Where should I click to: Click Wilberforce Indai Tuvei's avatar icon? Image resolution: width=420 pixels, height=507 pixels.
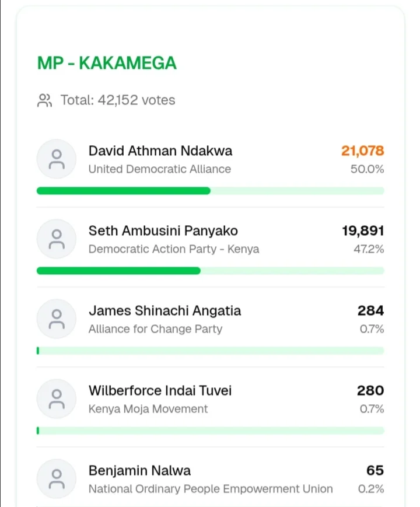click(x=57, y=399)
